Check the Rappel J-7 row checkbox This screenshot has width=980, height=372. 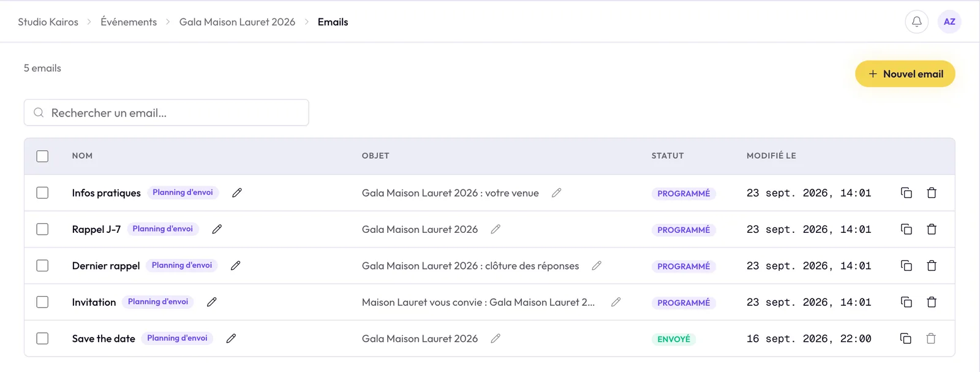[42, 229]
